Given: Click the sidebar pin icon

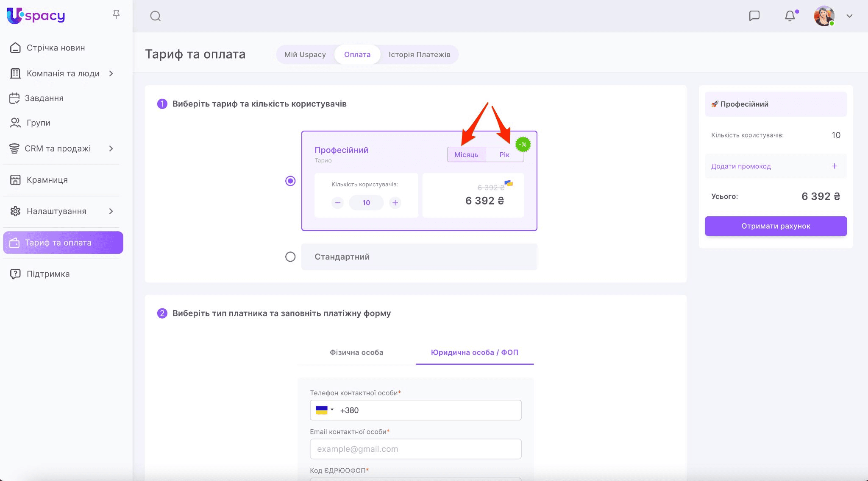Looking at the screenshot, I should click(116, 15).
